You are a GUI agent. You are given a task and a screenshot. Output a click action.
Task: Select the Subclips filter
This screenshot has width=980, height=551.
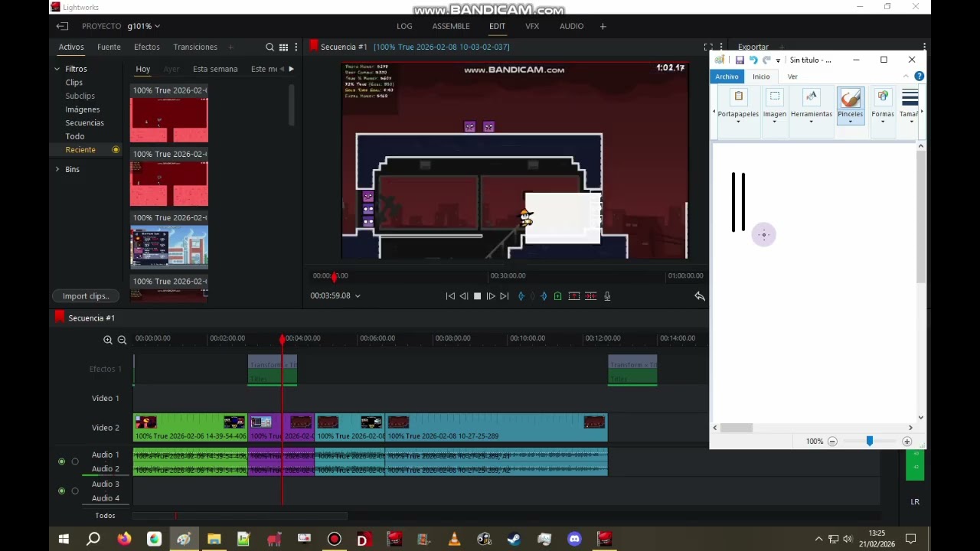[80, 96]
